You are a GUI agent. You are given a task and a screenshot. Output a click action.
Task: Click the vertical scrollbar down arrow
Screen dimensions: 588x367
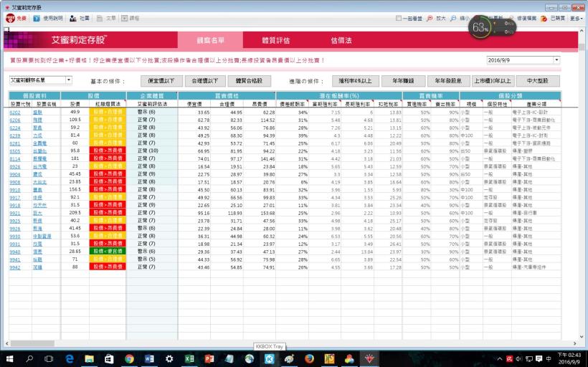582,337
